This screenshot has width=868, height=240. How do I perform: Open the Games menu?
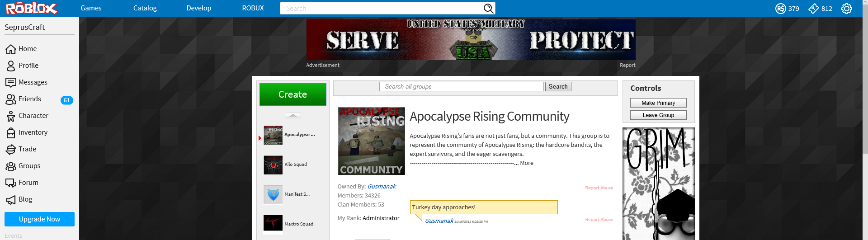91,8
